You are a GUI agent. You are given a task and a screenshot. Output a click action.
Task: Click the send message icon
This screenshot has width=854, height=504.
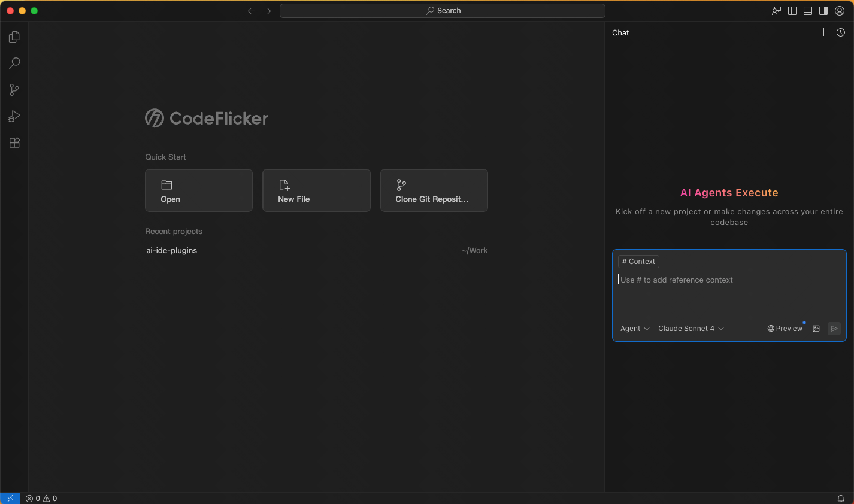(834, 329)
